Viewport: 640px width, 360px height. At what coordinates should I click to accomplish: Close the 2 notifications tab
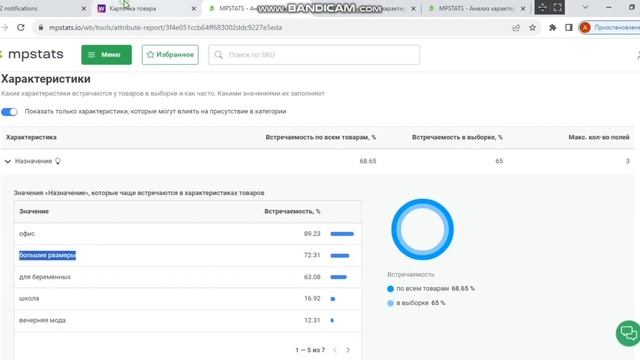click(x=84, y=9)
